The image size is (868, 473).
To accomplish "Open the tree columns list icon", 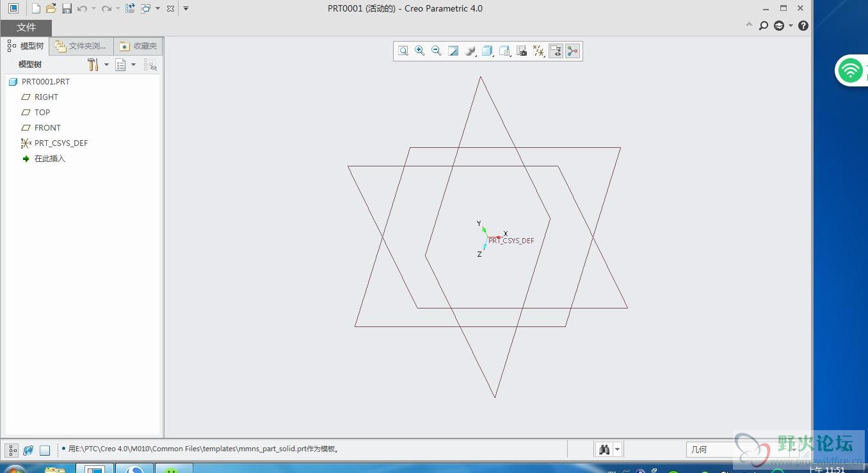I will point(120,65).
